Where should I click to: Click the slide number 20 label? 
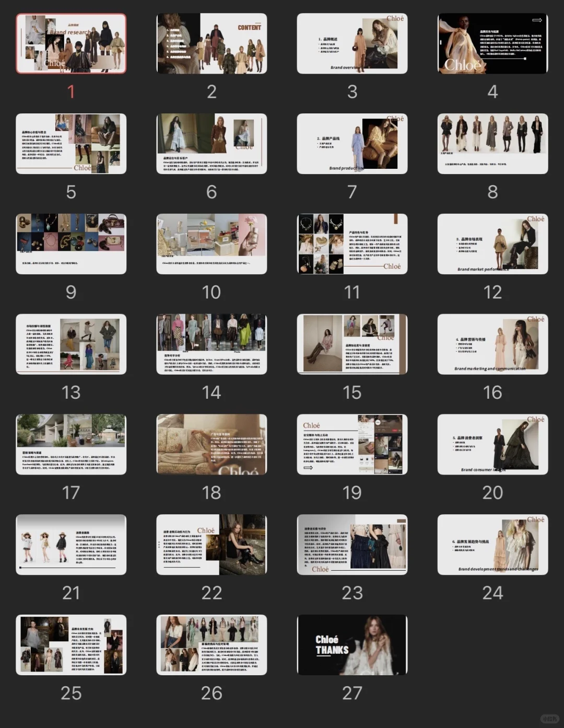point(492,493)
